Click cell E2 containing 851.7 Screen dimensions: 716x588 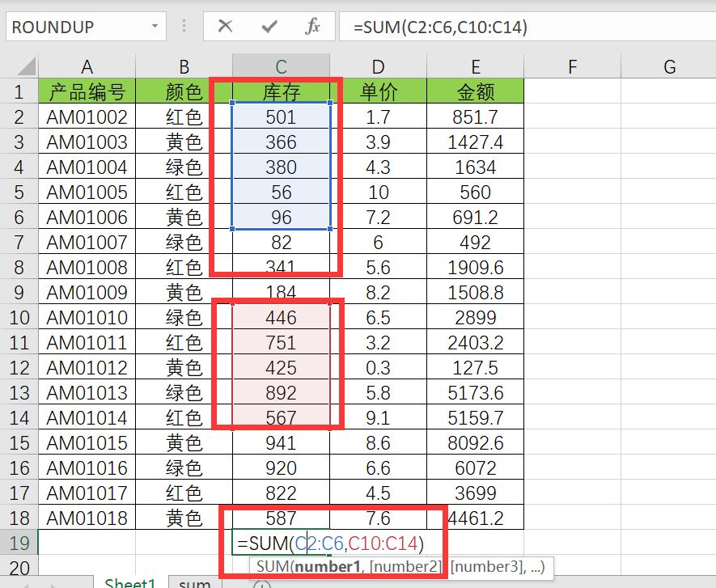[475, 116]
